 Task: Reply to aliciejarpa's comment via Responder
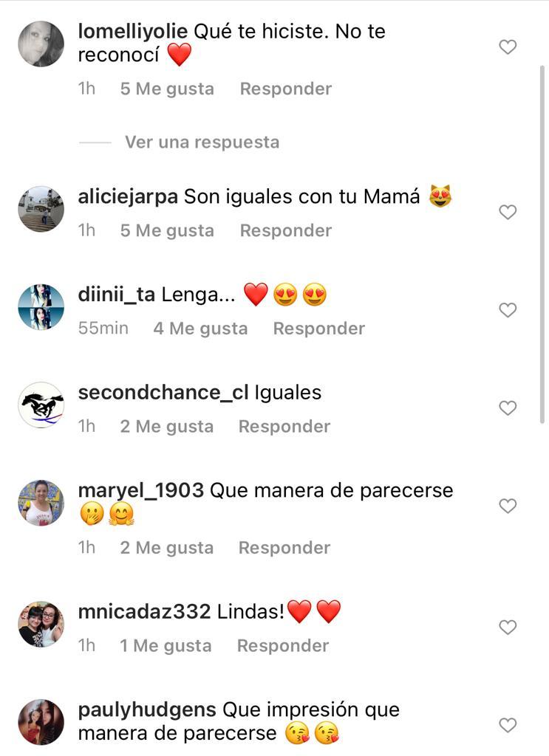285,230
